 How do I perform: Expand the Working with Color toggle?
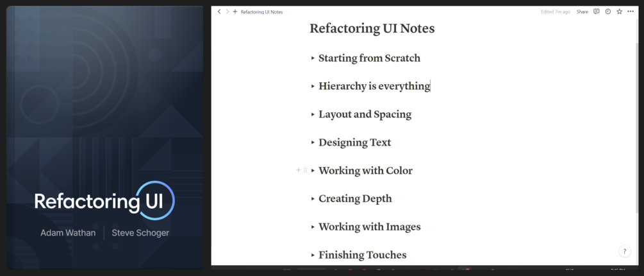pyautogui.click(x=313, y=170)
